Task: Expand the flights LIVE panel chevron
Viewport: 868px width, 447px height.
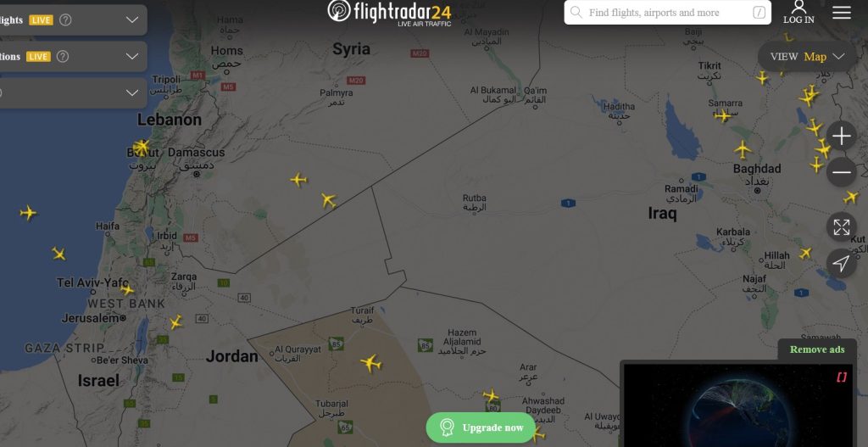Action: [131, 20]
